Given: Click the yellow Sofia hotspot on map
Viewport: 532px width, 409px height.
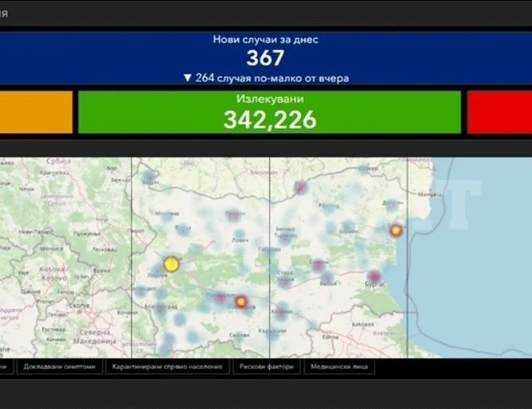Looking at the screenshot, I should click(x=171, y=264).
